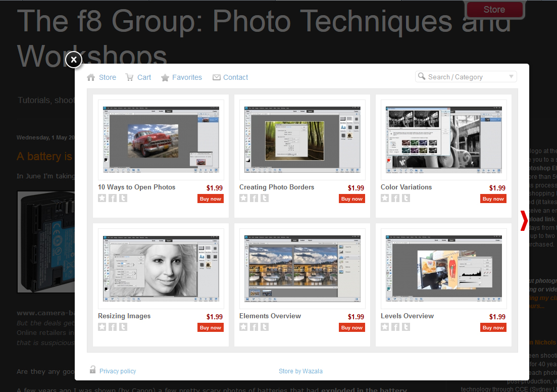Screen dimensions: 557x392
Task: Facebook share icon for Color Variations
Action: point(395,198)
